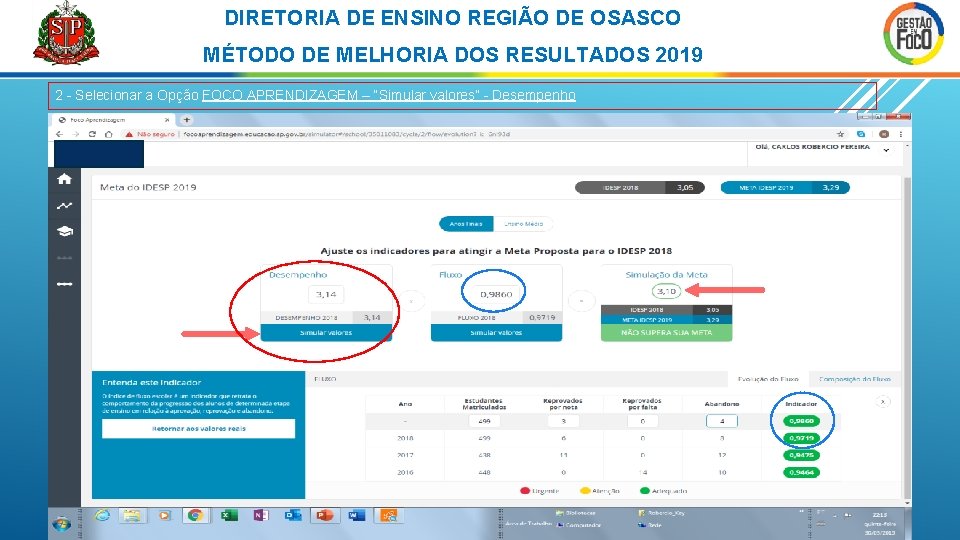This screenshot has width=960, height=540.
Task: Edit the Reprovados por falta input
Action: [x=643, y=421]
